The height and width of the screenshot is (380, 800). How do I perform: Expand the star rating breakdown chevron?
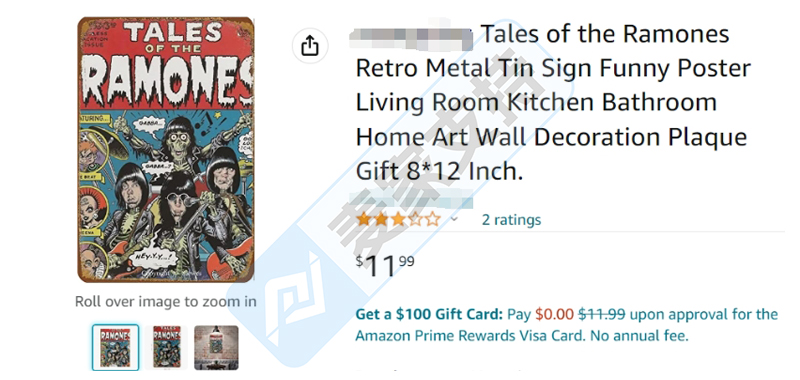tap(454, 220)
